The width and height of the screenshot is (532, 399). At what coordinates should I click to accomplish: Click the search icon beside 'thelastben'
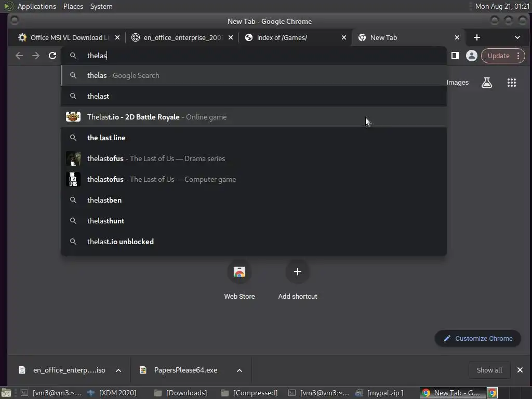click(73, 200)
